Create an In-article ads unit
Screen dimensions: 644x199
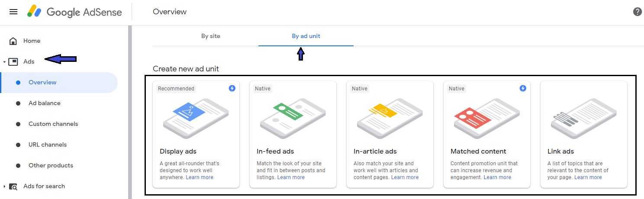390,135
